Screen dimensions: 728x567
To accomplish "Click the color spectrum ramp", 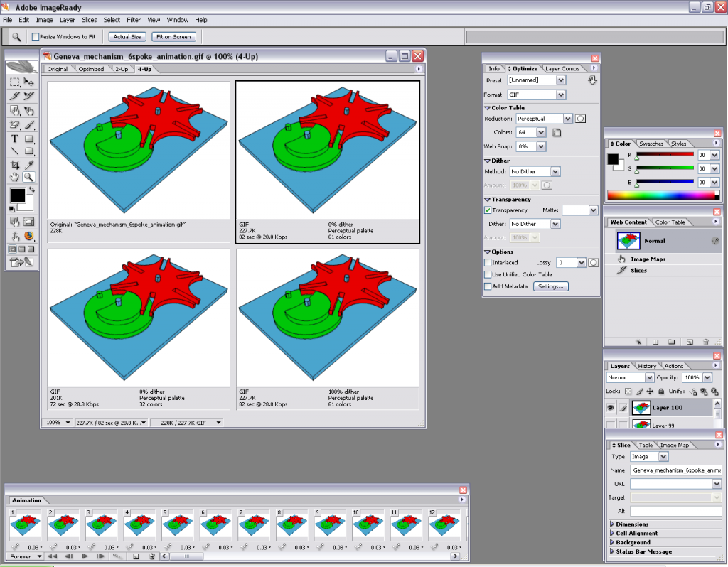I will [x=663, y=196].
